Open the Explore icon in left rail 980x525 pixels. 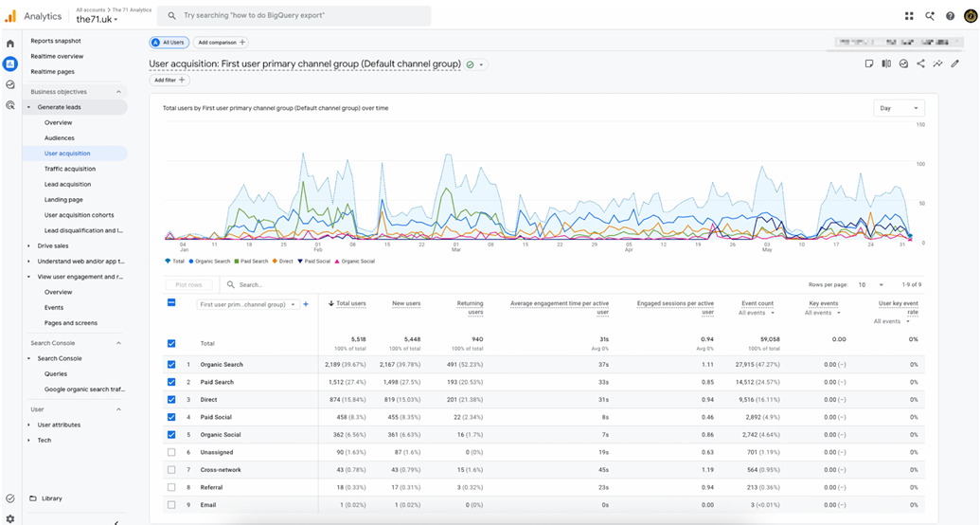10,84
